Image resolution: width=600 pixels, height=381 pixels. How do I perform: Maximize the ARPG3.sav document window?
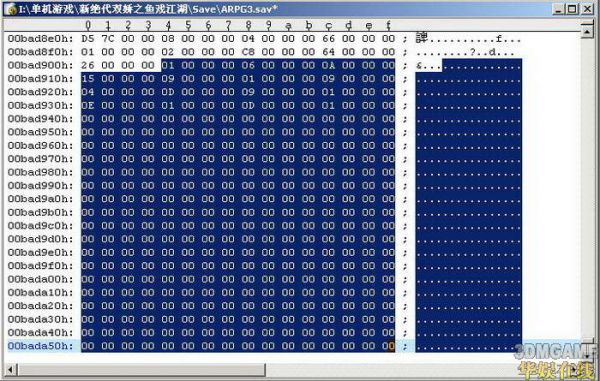coord(572,9)
